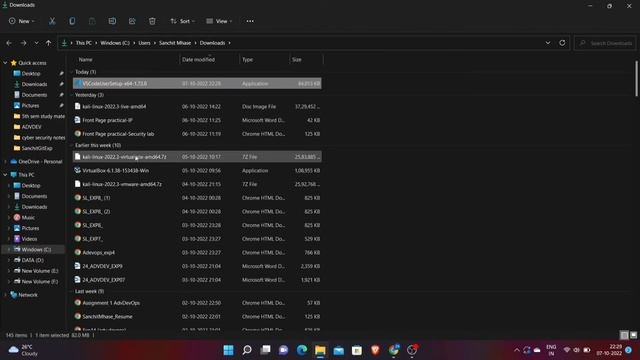This screenshot has width=640, height=360.
Task: Select kali-linux-2022.3-vmware-amd64.7z file
Action: (x=197, y=184)
